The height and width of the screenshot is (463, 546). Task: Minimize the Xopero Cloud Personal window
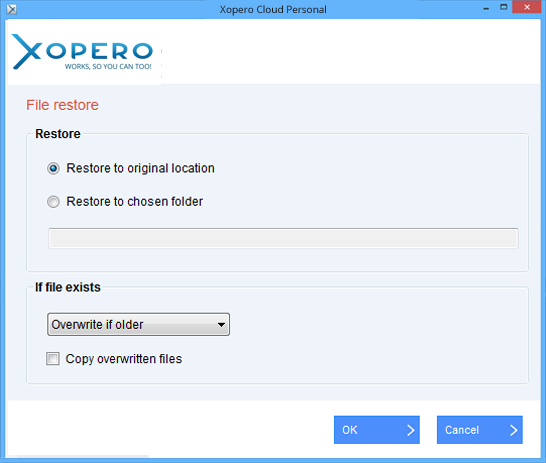pyautogui.click(x=486, y=8)
